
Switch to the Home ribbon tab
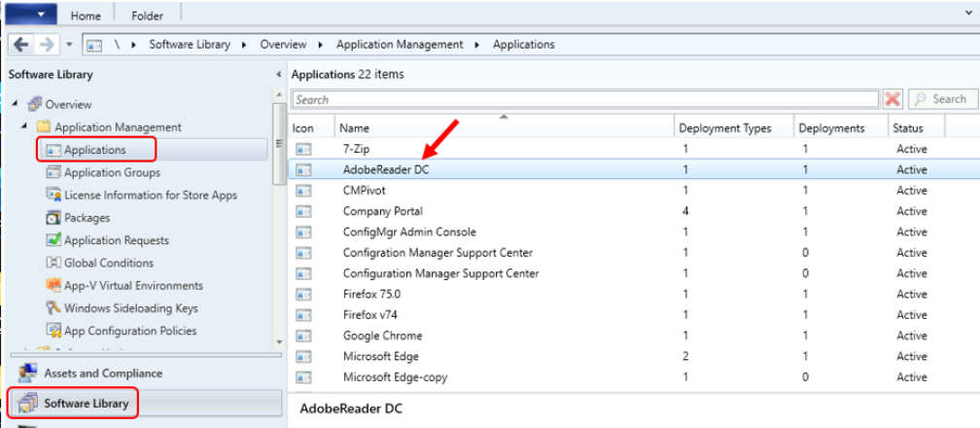pos(86,17)
